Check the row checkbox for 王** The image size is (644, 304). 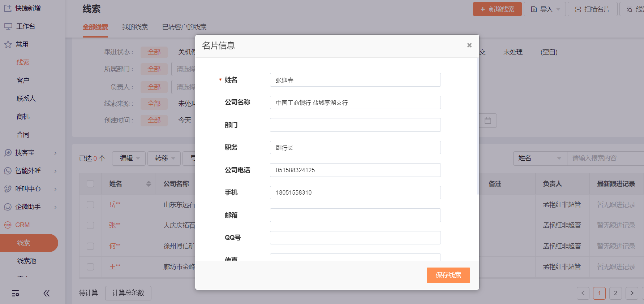pos(90,267)
